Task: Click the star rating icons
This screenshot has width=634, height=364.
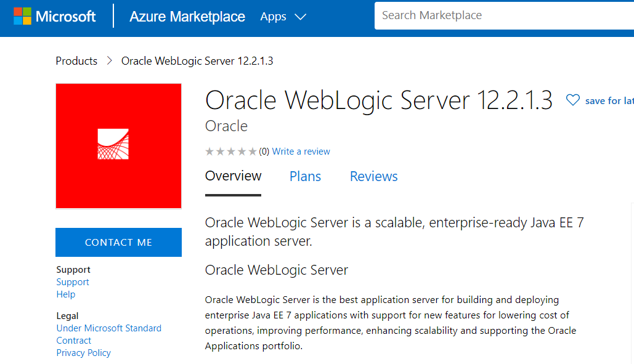Action: (231, 152)
